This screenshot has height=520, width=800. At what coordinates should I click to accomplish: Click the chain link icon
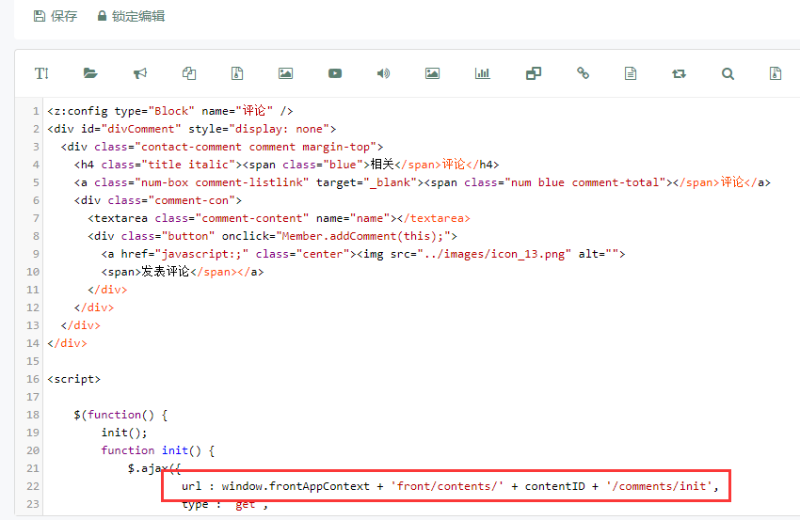click(x=583, y=73)
